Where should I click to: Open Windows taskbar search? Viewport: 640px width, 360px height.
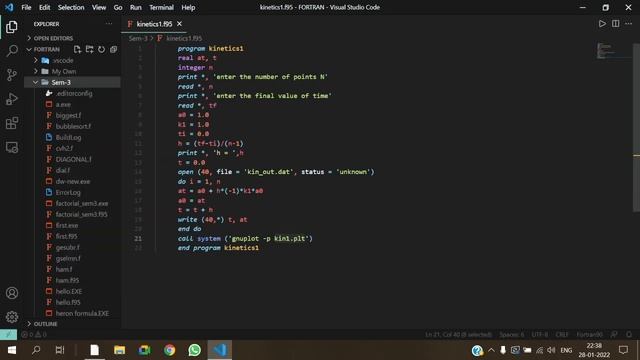pyautogui.click(x=36, y=350)
